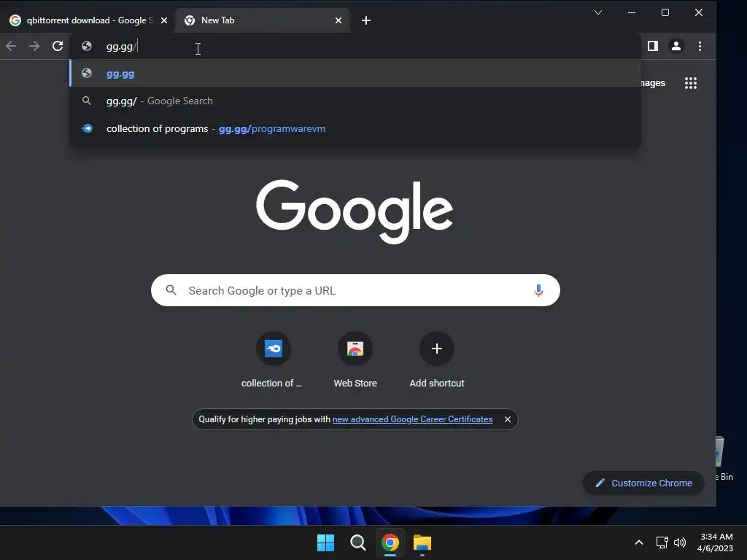The width and height of the screenshot is (747, 560).
Task: Open the Windows Start menu
Action: (326, 542)
